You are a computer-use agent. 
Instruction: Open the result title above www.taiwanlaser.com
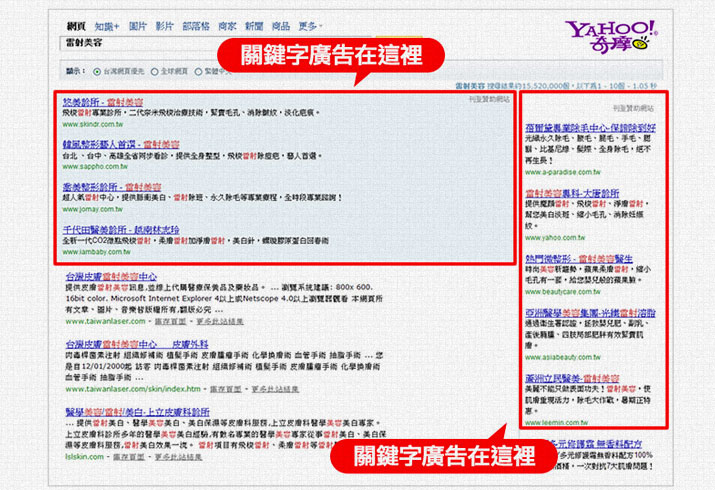[x=111, y=277]
